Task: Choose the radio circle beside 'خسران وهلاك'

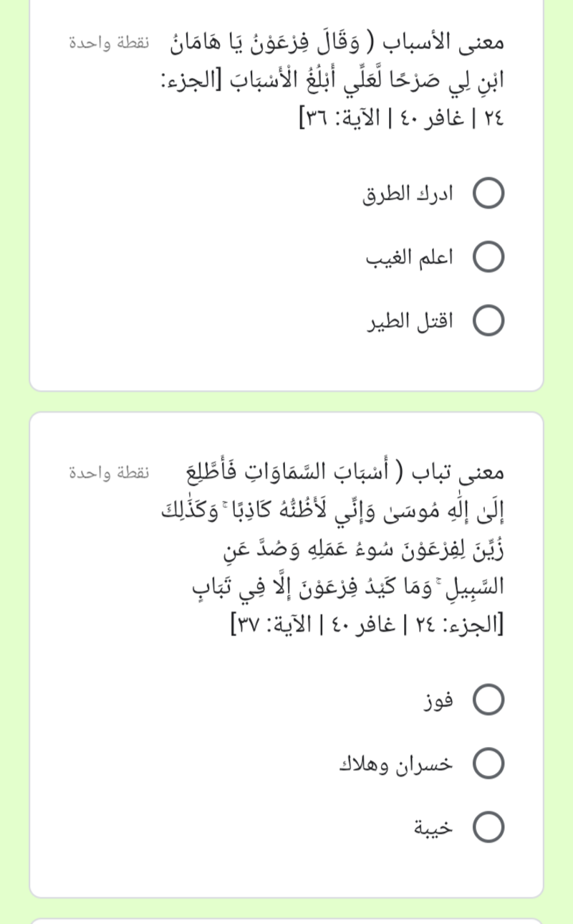Action: pos(492,763)
